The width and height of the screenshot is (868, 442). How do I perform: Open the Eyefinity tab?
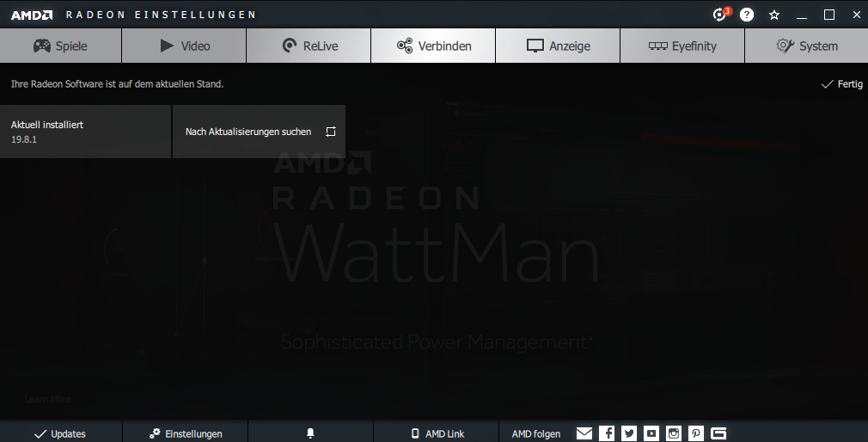[x=682, y=46]
